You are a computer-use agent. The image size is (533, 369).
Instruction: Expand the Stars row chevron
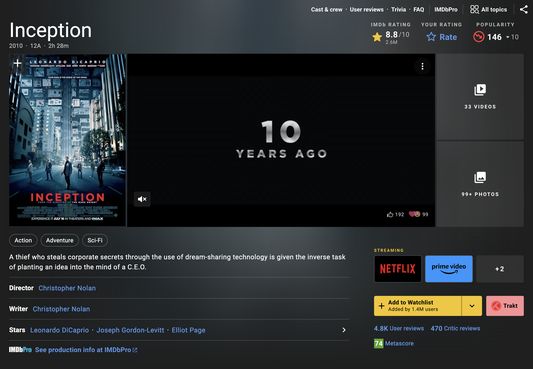click(344, 330)
